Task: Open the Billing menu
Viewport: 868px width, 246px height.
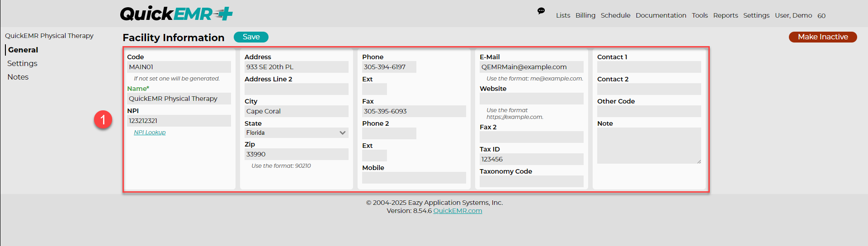Action: tap(585, 15)
